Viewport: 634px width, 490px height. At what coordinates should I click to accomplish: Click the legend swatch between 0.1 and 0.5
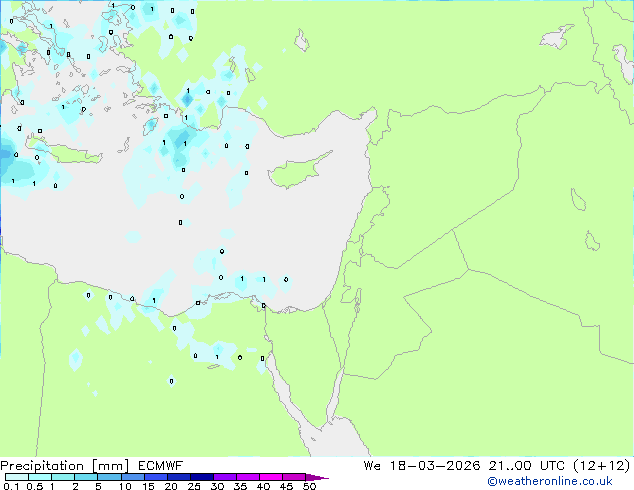(x=17, y=477)
